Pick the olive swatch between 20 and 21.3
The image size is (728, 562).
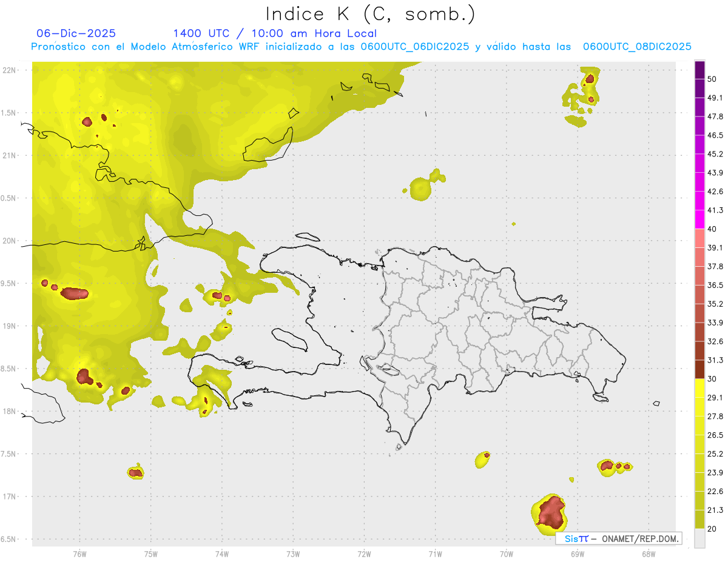click(x=699, y=520)
